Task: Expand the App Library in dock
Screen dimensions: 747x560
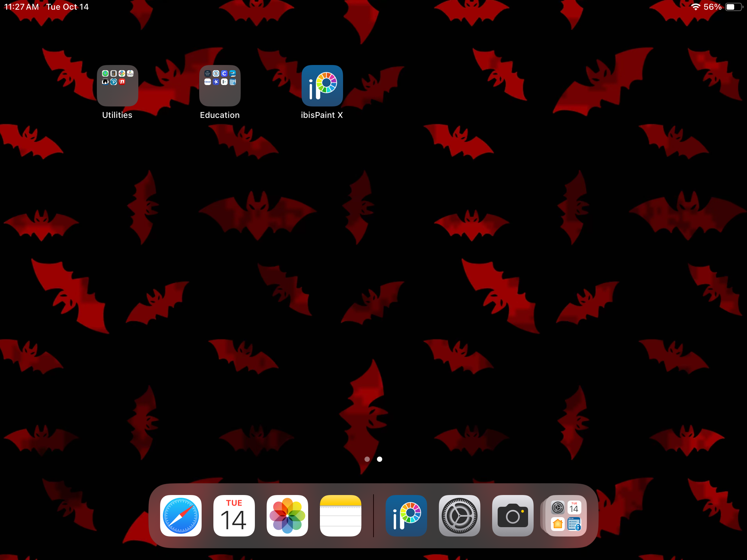Action: (566, 515)
